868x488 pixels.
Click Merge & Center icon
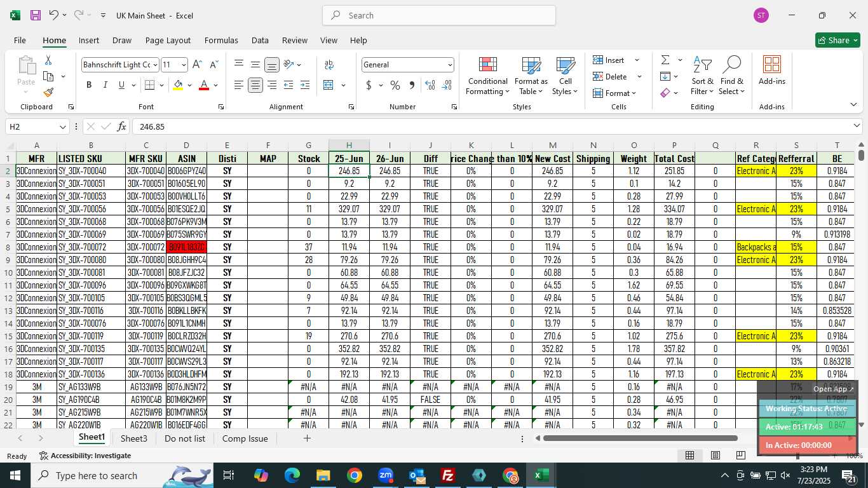(x=329, y=85)
